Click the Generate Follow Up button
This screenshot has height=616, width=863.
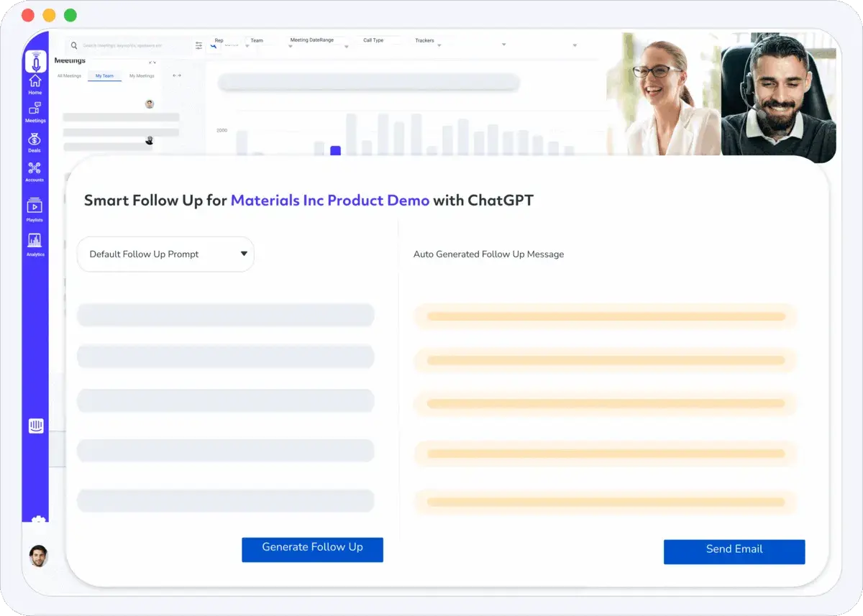[312, 549]
